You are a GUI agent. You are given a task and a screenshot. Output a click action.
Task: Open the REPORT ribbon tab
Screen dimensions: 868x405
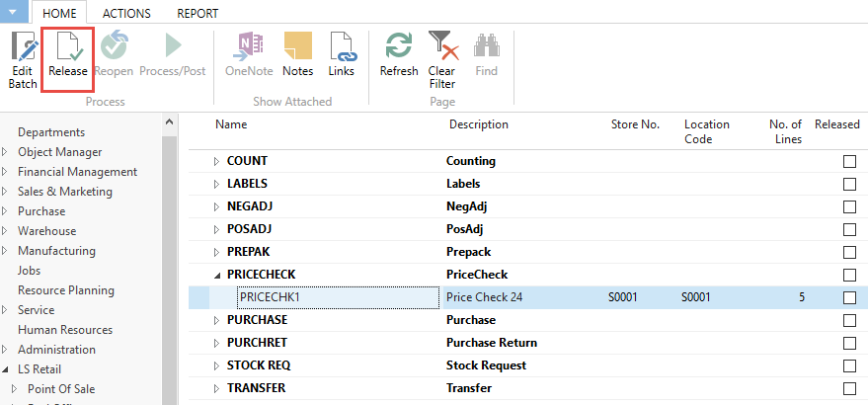pos(197,14)
